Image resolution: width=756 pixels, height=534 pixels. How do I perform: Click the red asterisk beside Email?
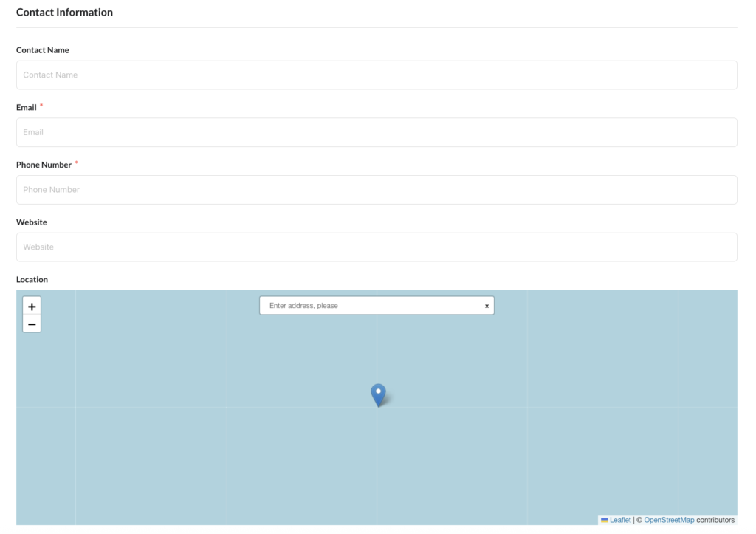[41, 106]
